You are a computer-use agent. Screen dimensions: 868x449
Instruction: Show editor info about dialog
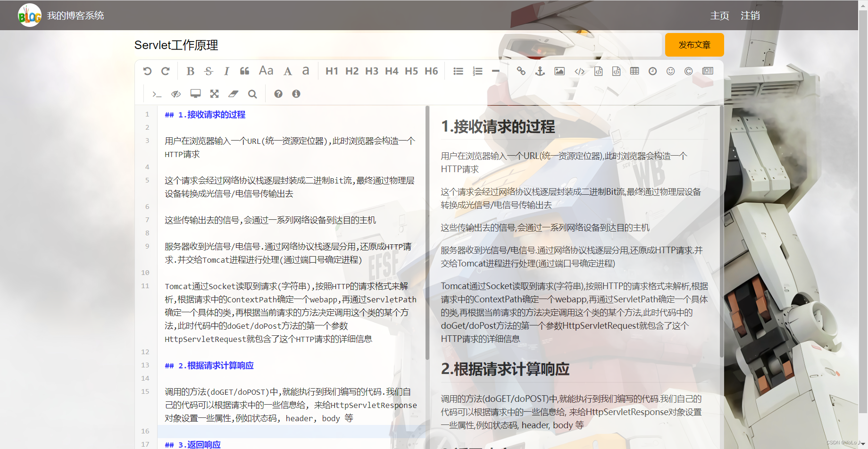[x=296, y=94]
